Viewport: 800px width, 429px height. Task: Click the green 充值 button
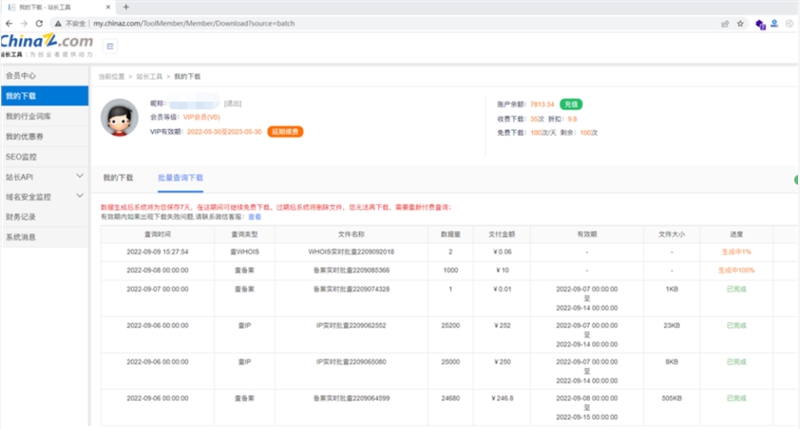(x=571, y=104)
